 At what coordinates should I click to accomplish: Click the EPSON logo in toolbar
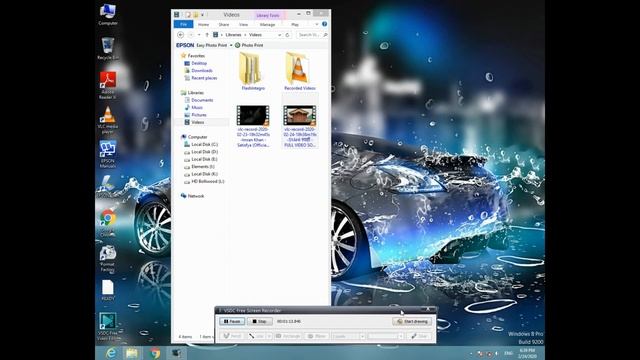185,45
